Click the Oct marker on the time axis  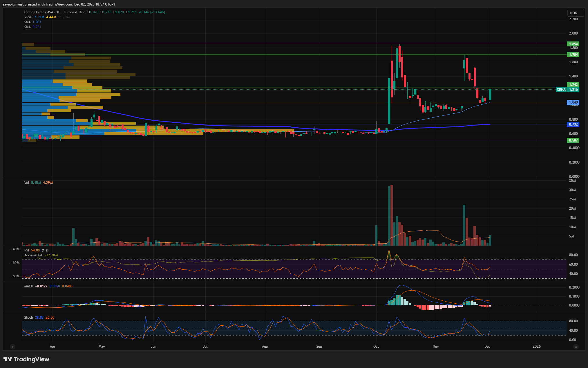click(376, 347)
